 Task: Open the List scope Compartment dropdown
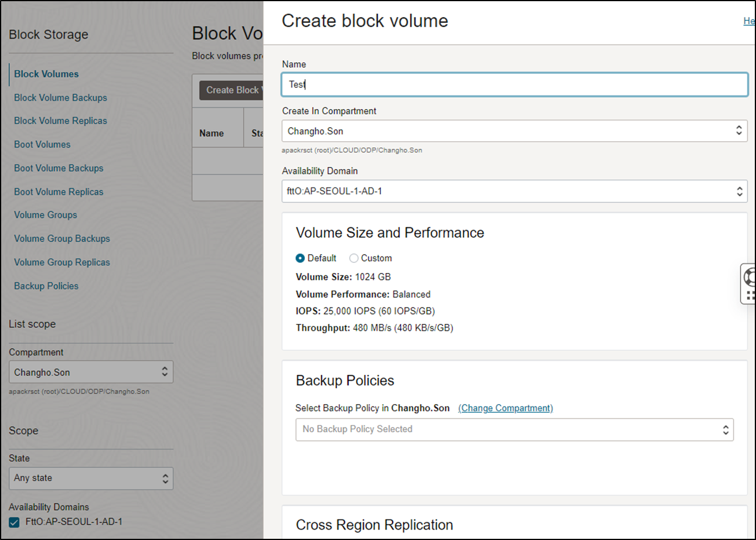[91, 372]
